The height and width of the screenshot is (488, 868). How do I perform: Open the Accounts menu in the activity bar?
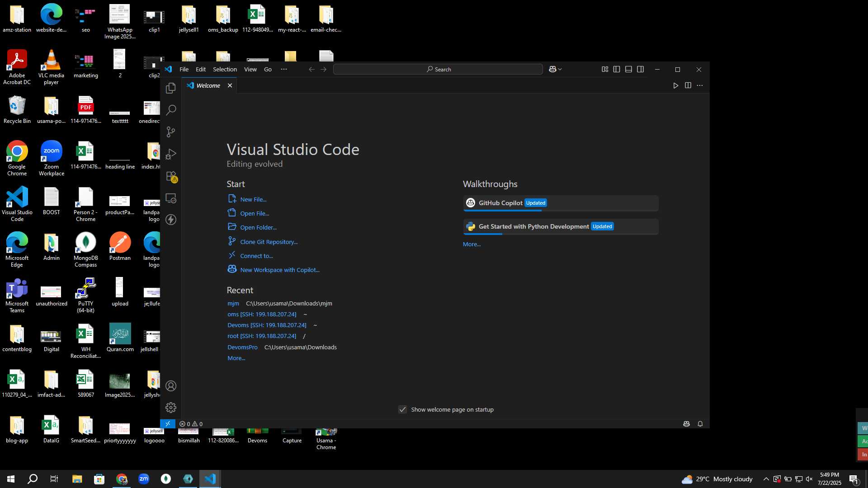pos(171,386)
